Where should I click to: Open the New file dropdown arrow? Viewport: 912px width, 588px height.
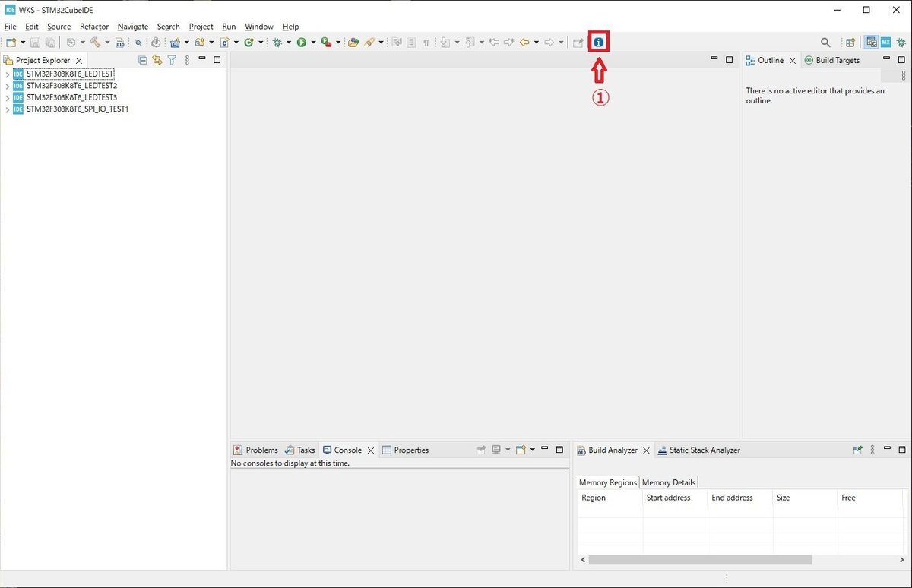[x=23, y=43]
